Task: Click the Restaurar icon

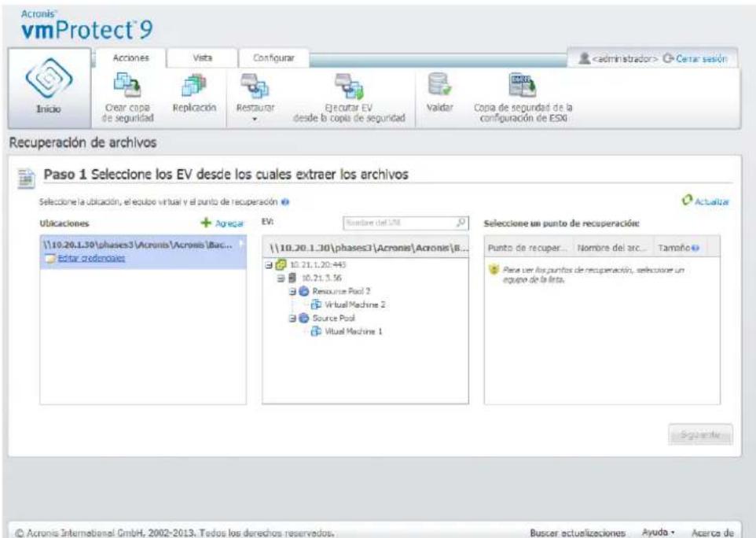Action: (x=255, y=85)
